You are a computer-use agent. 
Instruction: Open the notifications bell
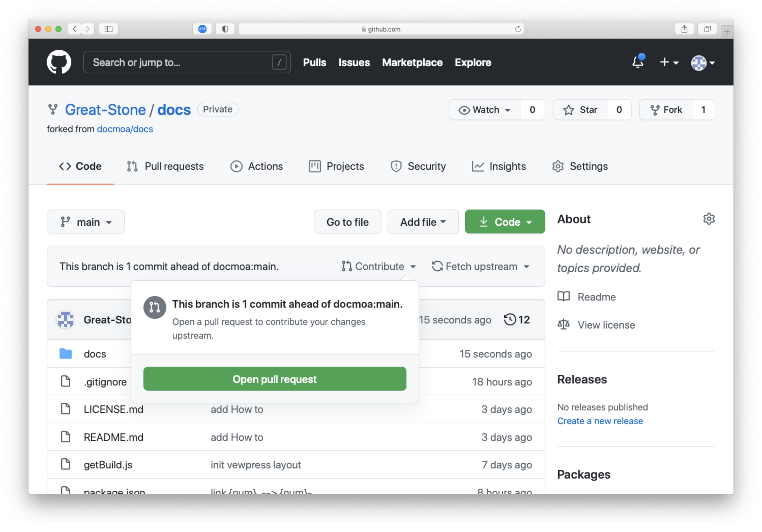coord(637,62)
